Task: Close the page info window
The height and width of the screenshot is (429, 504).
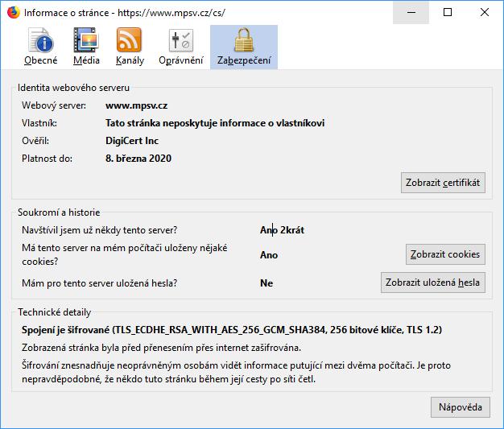Action: coord(485,13)
